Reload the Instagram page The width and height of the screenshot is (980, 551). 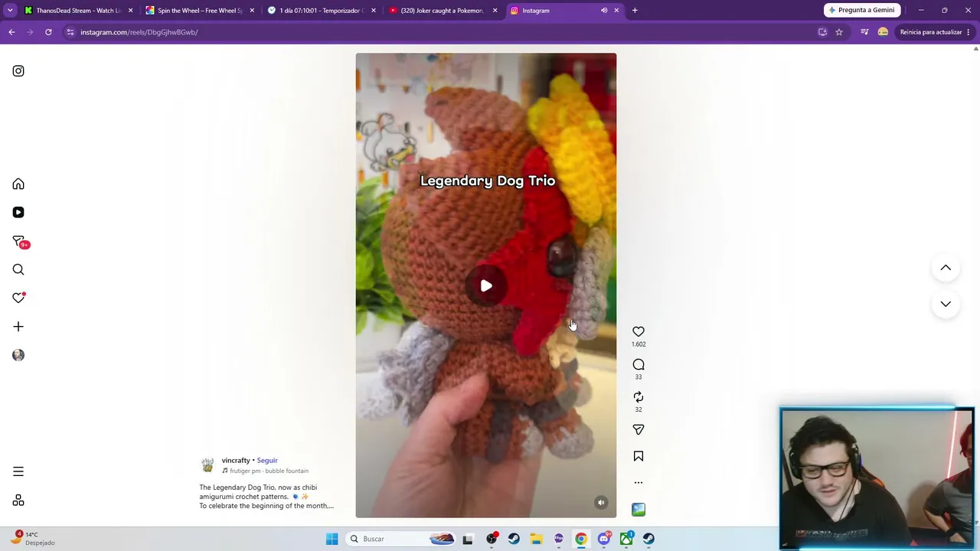pyautogui.click(x=48, y=32)
